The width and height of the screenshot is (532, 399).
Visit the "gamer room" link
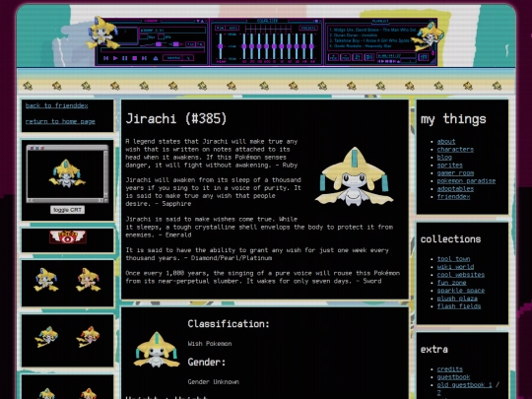[x=455, y=173]
